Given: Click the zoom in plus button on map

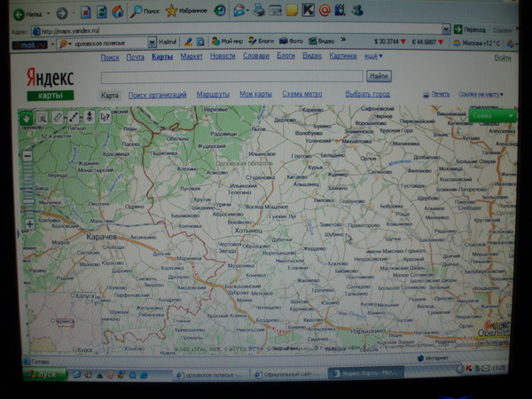Looking at the screenshot, I should (28, 224).
